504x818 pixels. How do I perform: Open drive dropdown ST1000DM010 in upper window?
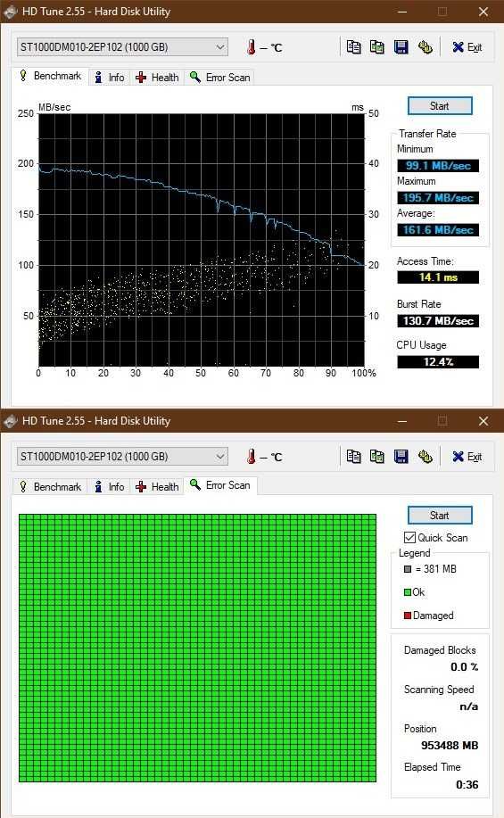(122, 47)
